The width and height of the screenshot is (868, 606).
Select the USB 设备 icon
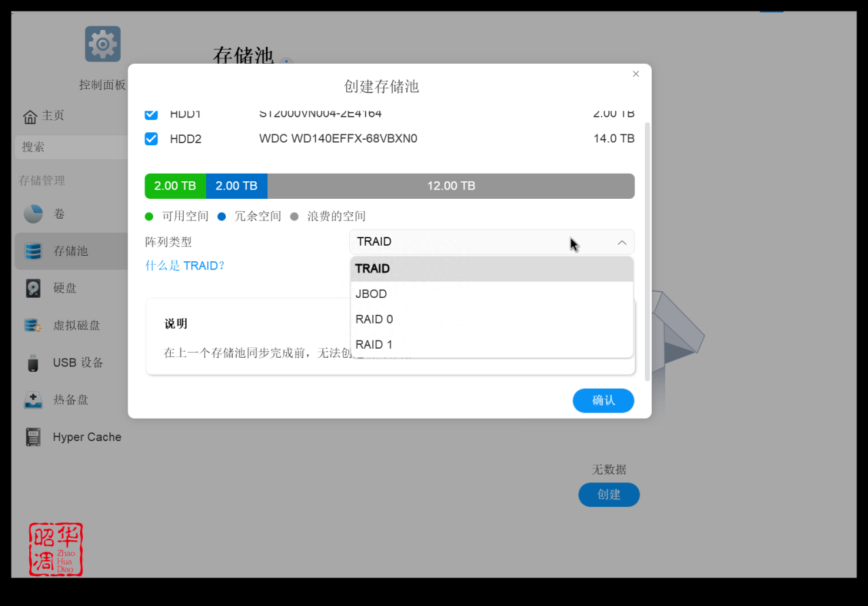click(31, 362)
